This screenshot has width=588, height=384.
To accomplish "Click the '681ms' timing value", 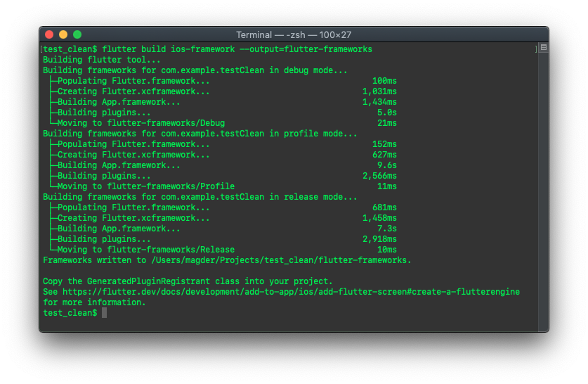I will click(x=384, y=207).
